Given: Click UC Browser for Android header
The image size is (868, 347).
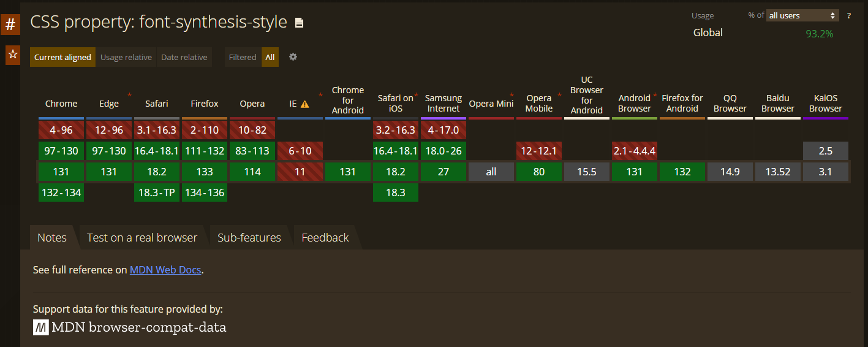Looking at the screenshot, I should tap(587, 95).
